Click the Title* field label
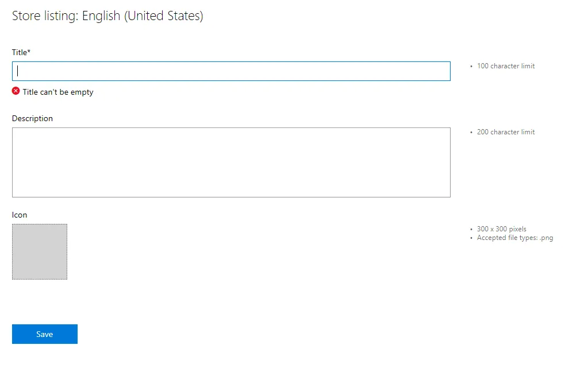Viewport: 588px width, 376px height. [21, 52]
